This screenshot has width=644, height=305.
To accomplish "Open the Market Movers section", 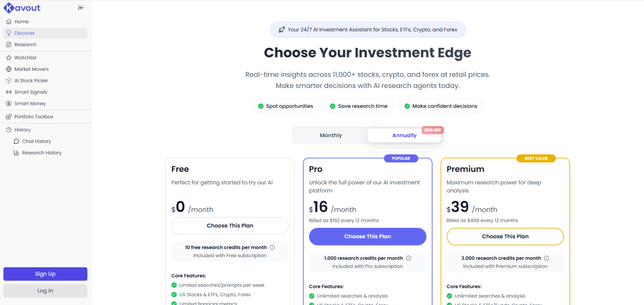I will click(31, 69).
